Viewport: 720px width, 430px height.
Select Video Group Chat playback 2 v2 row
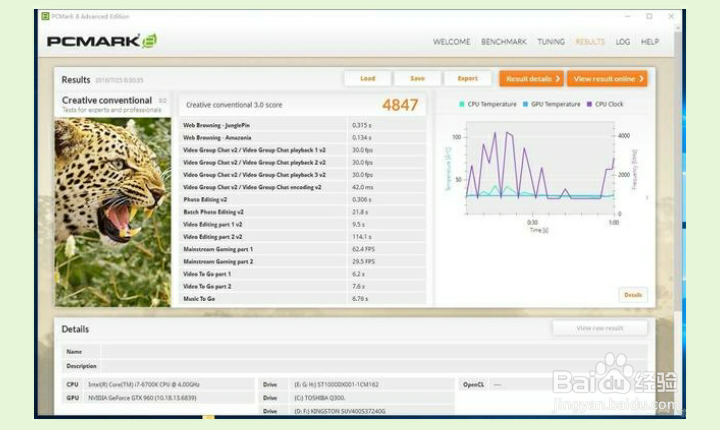pyautogui.click(x=302, y=162)
